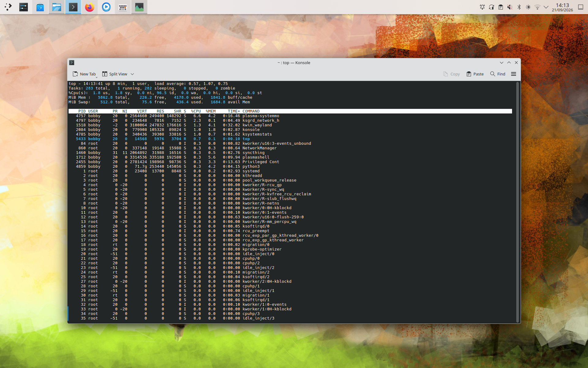Open the Find search in Konsole
Image resolution: width=588 pixels, height=368 pixels.
click(498, 74)
